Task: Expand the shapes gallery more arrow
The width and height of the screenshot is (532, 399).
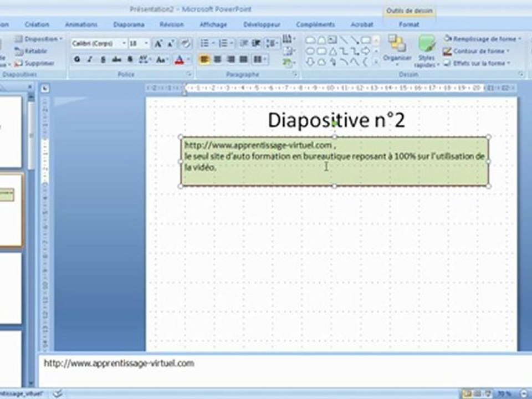Action: (x=376, y=63)
